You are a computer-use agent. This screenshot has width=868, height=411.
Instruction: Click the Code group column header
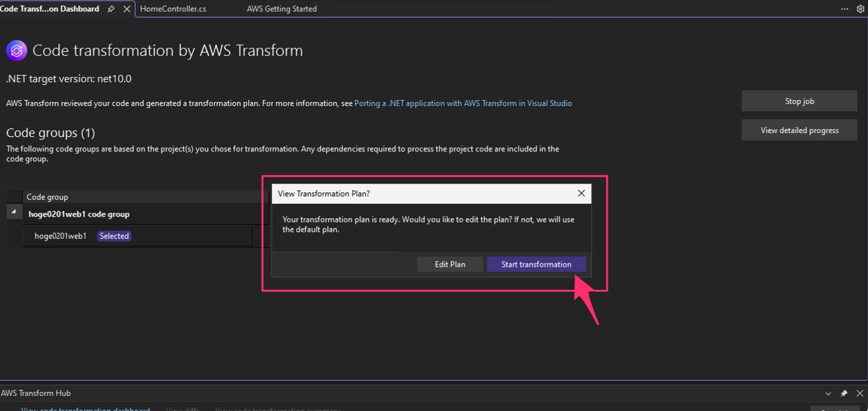click(47, 197)
